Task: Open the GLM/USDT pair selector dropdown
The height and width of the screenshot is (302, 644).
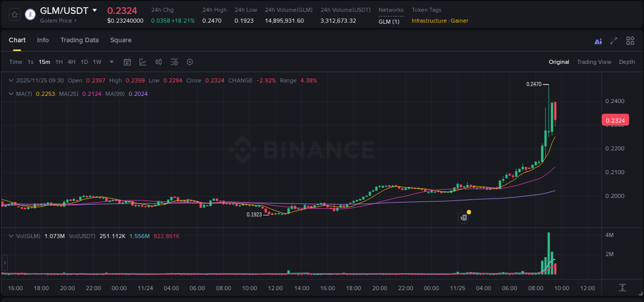Action: 95,10
